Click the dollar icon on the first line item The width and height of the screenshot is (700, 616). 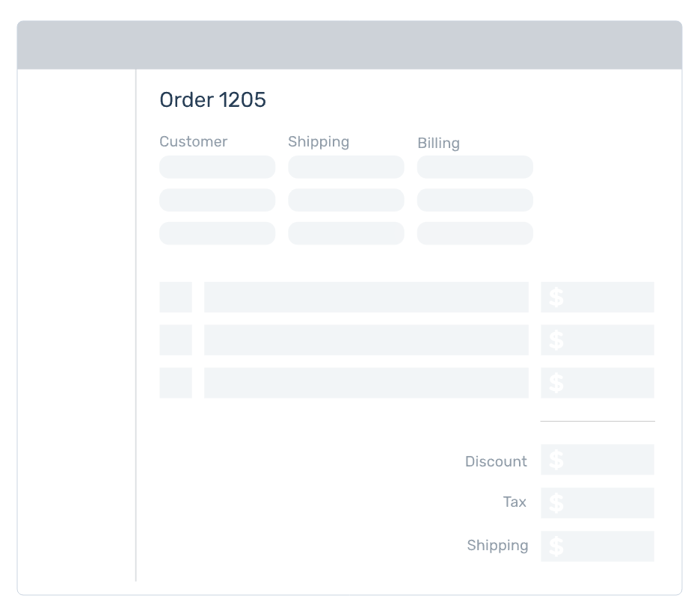point(556,297)
